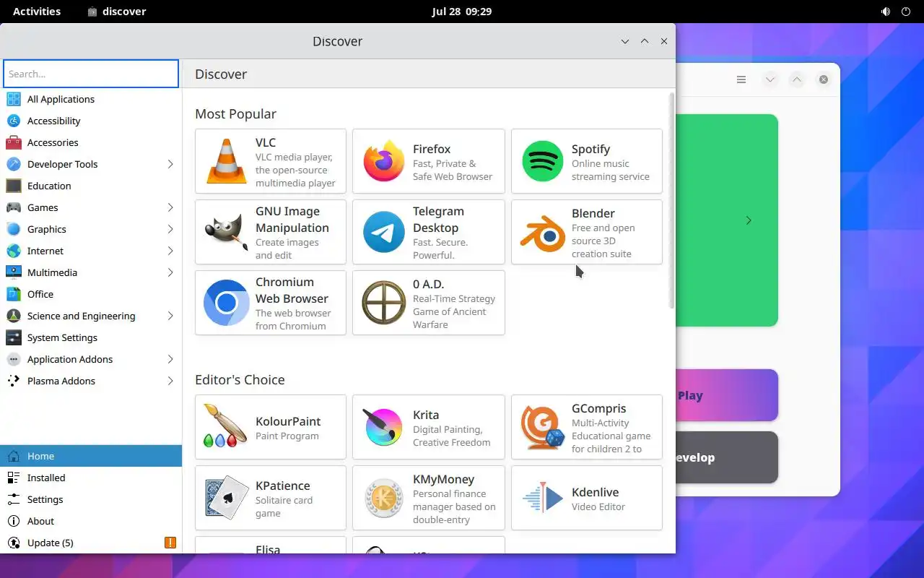Image resolution: width=924 pixels, height=578 pixels.
Task: Click next arrow in background window banner
Action: [749, 220]
